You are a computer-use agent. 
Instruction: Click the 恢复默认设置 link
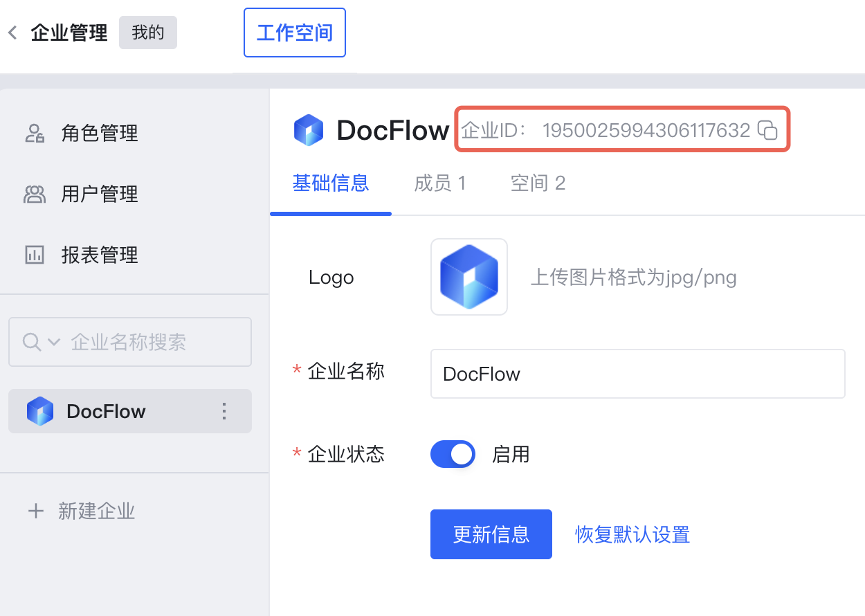[632, 534]
